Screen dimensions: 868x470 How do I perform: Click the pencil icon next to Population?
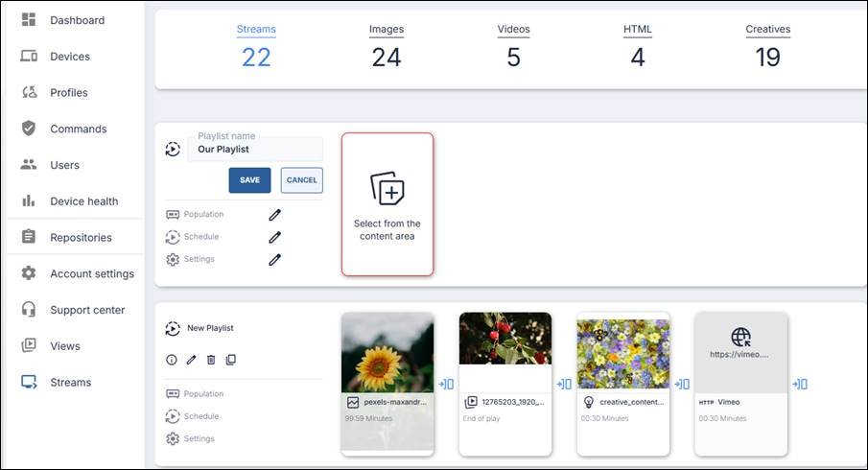[274, 215]
